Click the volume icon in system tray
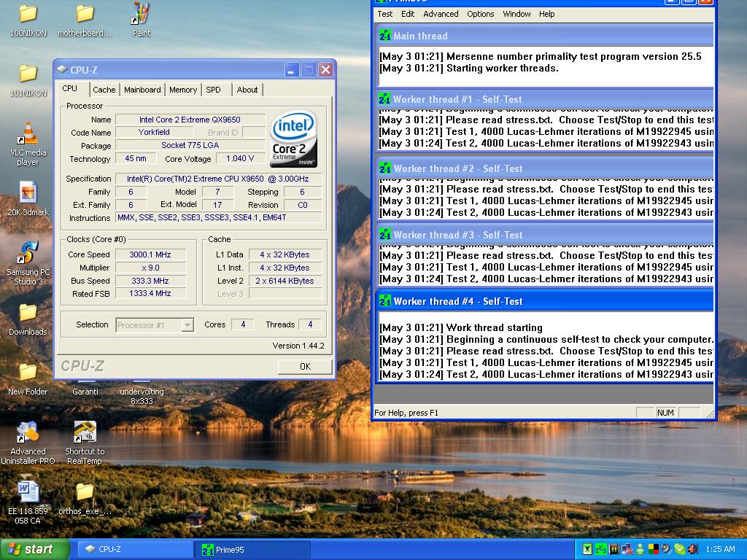Viewport: 747px width, 560px height. [x=692, y=549]
